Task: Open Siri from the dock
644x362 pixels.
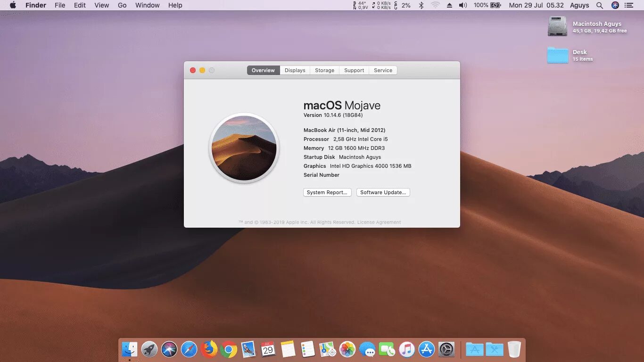Action: (x=169, y=349)
